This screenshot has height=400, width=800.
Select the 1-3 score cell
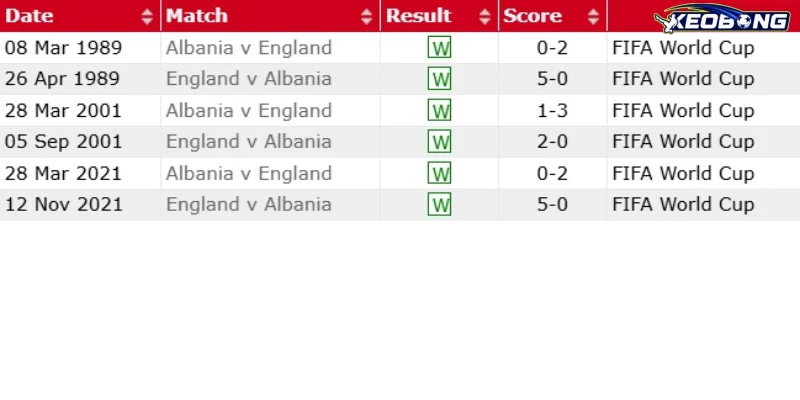[553, 110]
